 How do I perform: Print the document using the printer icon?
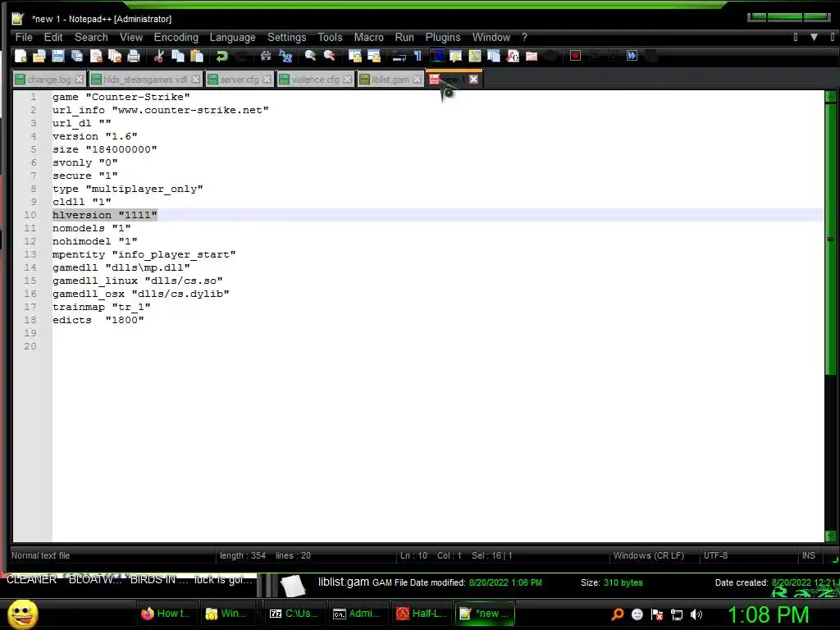coord(134,56)
